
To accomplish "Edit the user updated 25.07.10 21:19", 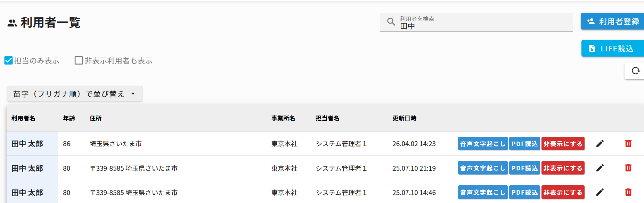I will click(600, 168).
